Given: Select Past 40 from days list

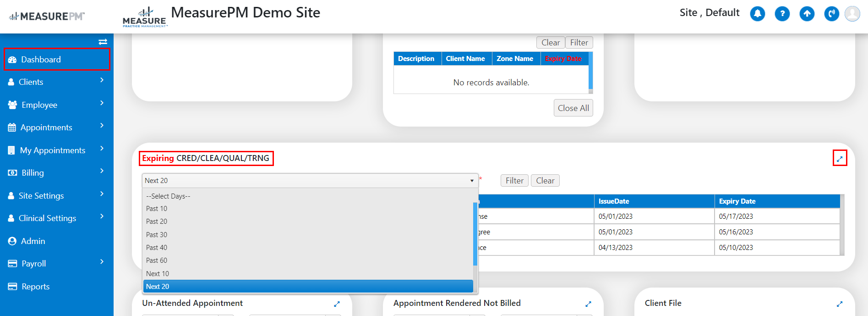Looking at the screenshot, I should point(308,248).
